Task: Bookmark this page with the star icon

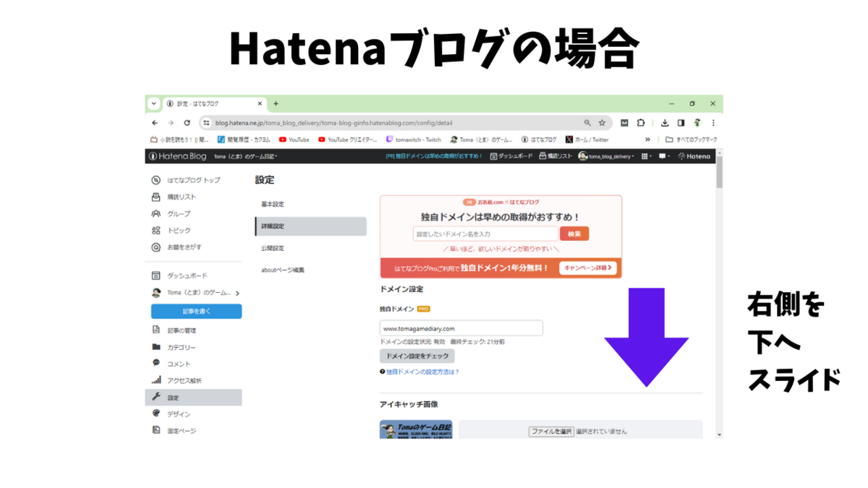Action: (602, 123)
